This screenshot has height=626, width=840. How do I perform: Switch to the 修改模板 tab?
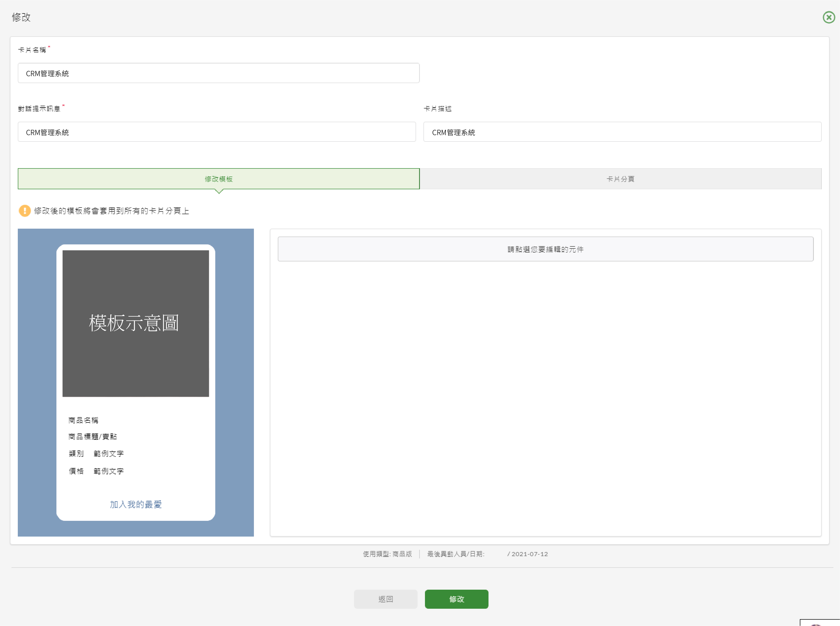click(x=218, y=179)
